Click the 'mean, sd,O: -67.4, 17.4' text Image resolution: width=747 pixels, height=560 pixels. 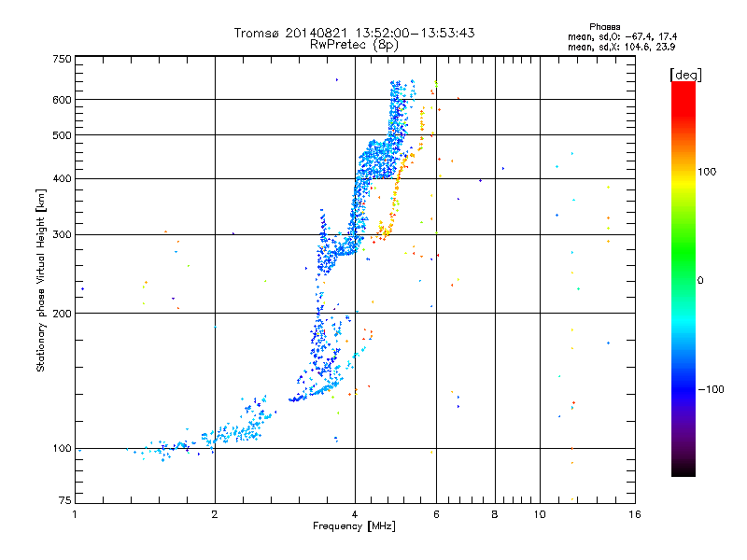tap(622, 37)
